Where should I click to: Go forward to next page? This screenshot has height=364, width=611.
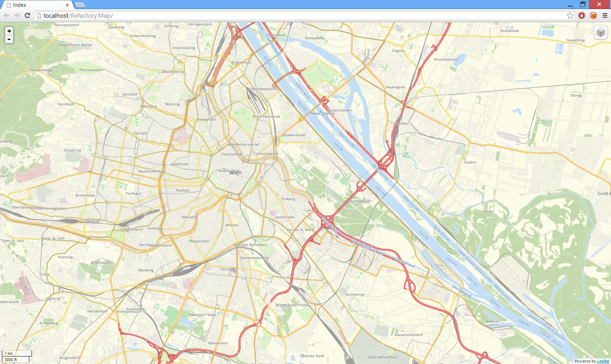[17, 15]
